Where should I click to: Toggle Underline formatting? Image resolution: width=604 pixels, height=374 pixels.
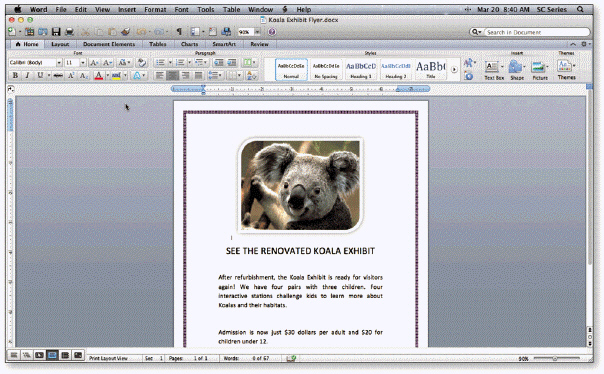(40, 75)
